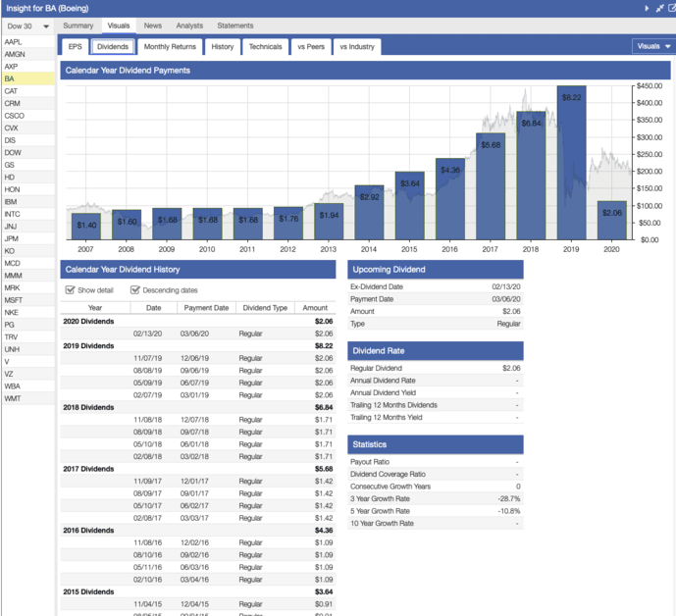Image resolution: width=676 pixels, height=616 pixels.
Task: Click the 2017 Dividends group row
Action: click(198, 469)
